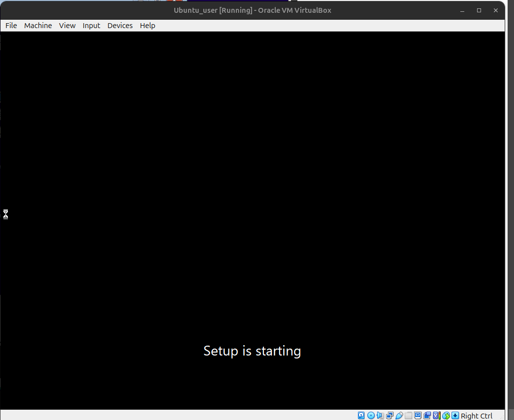Click the display settings status icon
Screen dimensions: 514x420
pyautogui.click(x=418, y=416)
